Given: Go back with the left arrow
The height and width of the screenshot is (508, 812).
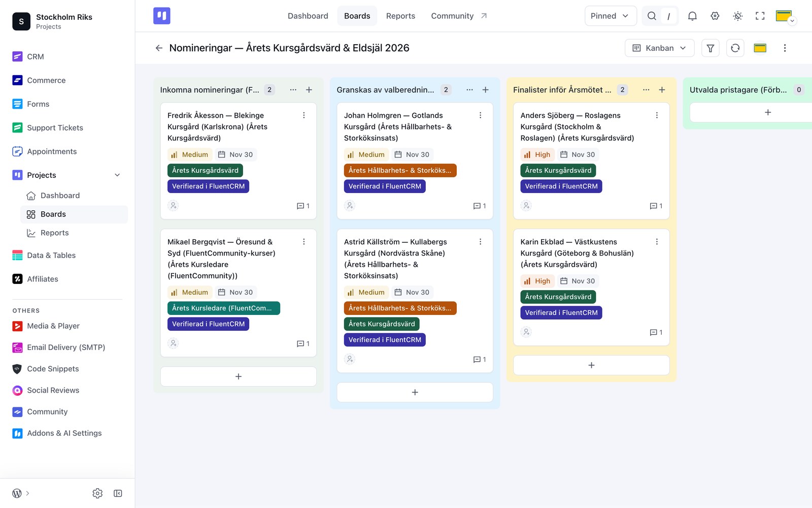Looking at the screenshot, I should 159,48.
